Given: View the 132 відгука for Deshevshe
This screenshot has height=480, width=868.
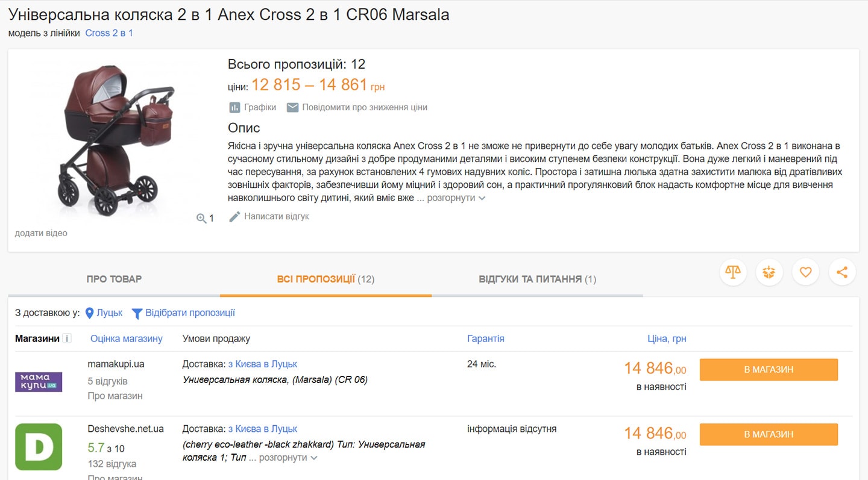Looking at the screenshot, I should point(112,464).
